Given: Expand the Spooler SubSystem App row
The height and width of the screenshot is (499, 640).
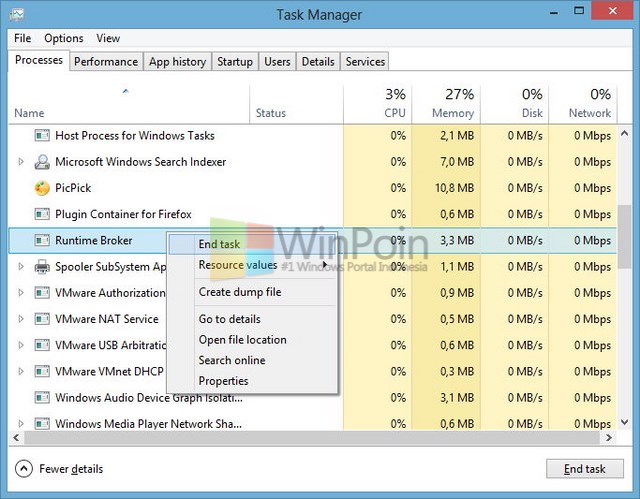Looking at the screenshot, I should coord(21,267).
